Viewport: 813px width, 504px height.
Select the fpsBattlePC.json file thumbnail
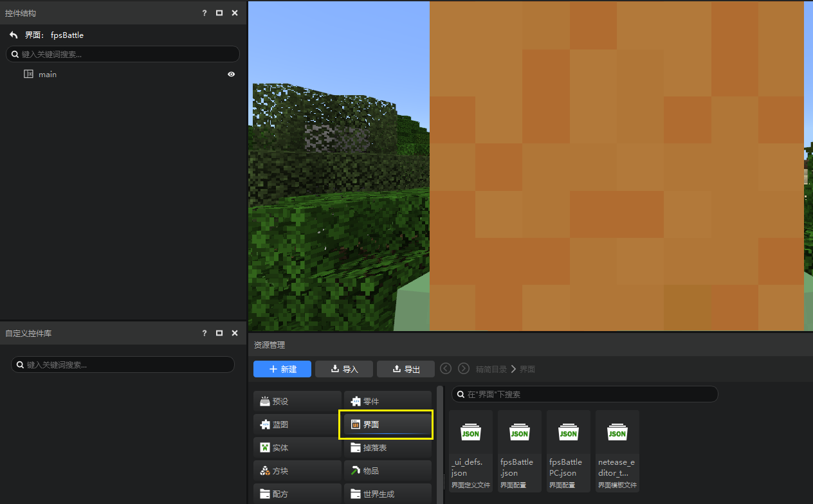pos(569,451)
